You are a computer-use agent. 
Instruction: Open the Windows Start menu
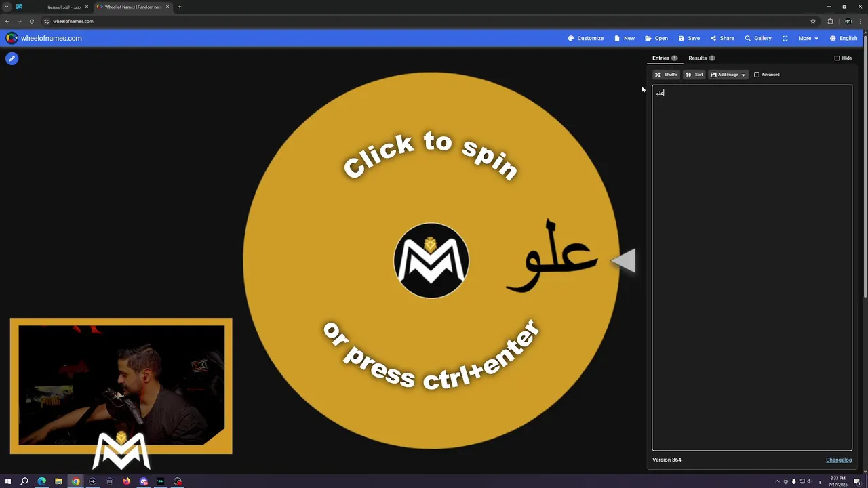click(x=8, y=481)
